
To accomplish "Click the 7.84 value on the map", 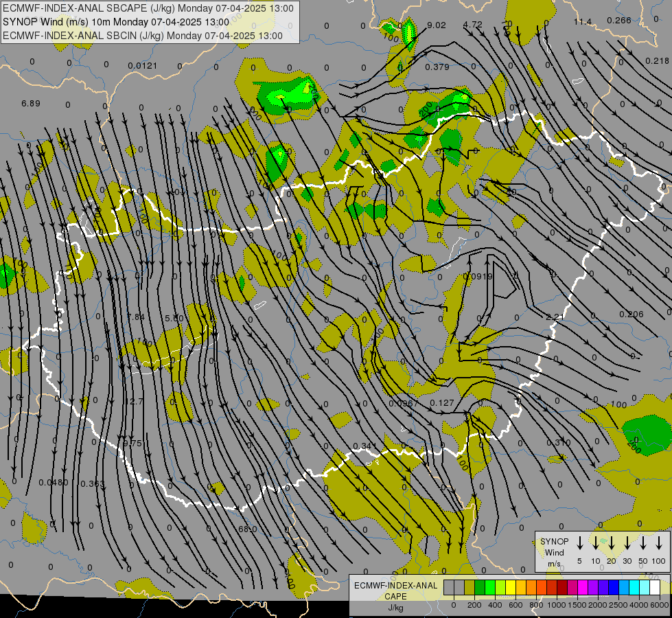I will pos(135,317).
